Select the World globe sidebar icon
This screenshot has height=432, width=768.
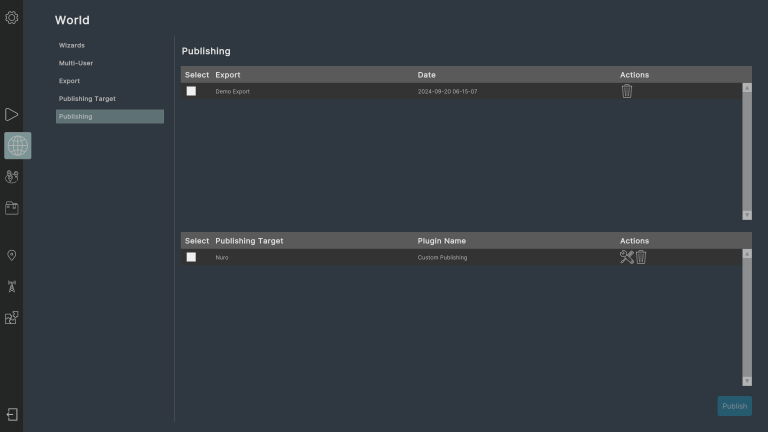18,145
